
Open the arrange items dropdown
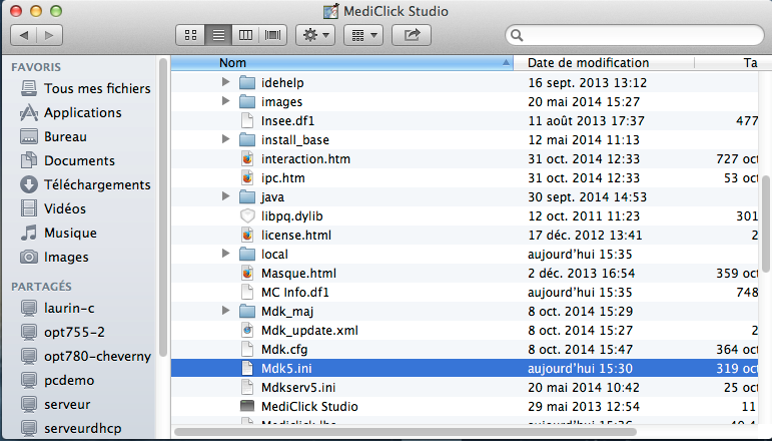(x=362, y=35)
